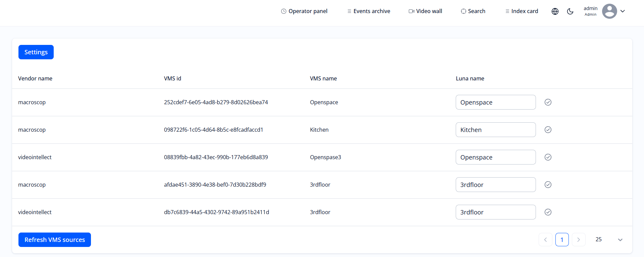Click checkmark for macroscop 3rdfloor row
Image resolution: width=644 pixels, height=257 pixels.
[x=548, y=185]
